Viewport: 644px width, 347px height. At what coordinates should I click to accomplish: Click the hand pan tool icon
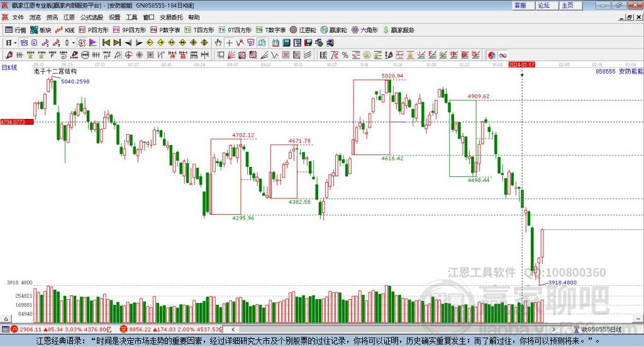pyautogui.click(x=218, y=43)
